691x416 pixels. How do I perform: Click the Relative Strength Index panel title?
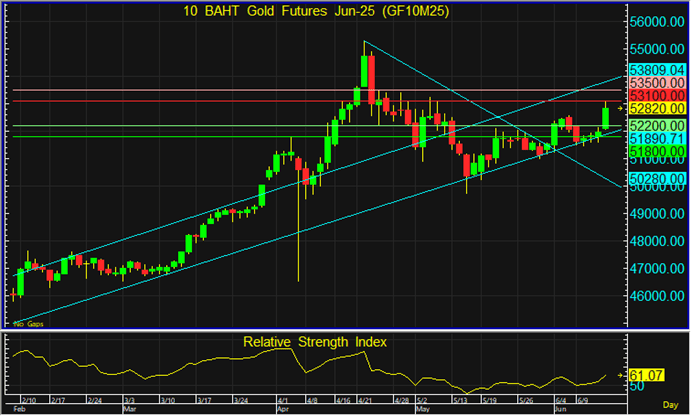315,342
